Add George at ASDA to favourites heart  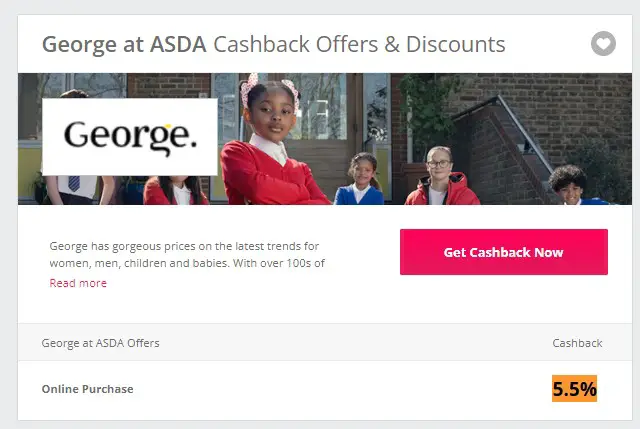coord(603,43)
